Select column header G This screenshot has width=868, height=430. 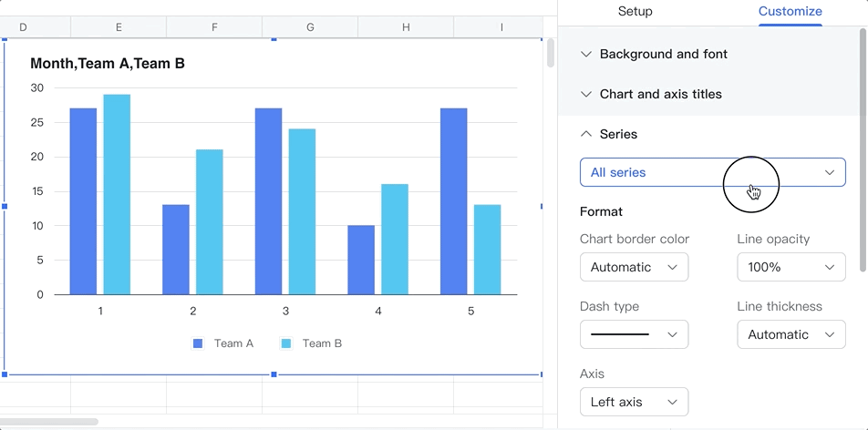tap(310, 27)
